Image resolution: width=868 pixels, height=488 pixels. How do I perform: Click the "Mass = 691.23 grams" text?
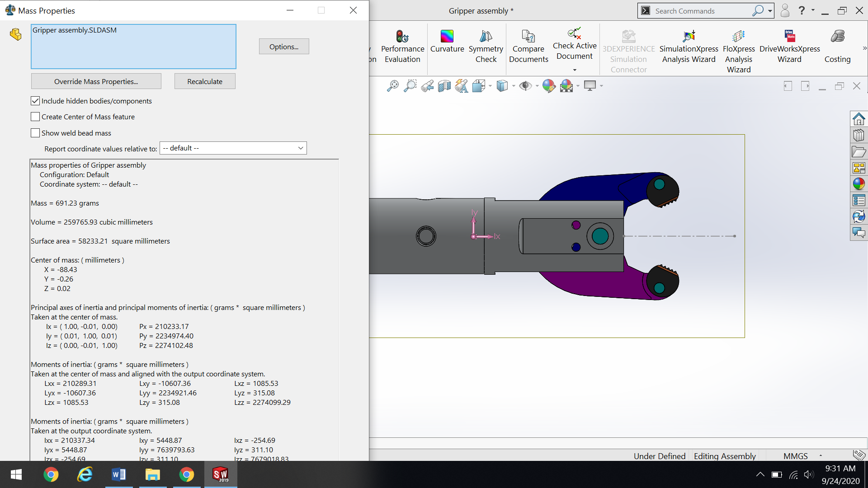[65, 203]
